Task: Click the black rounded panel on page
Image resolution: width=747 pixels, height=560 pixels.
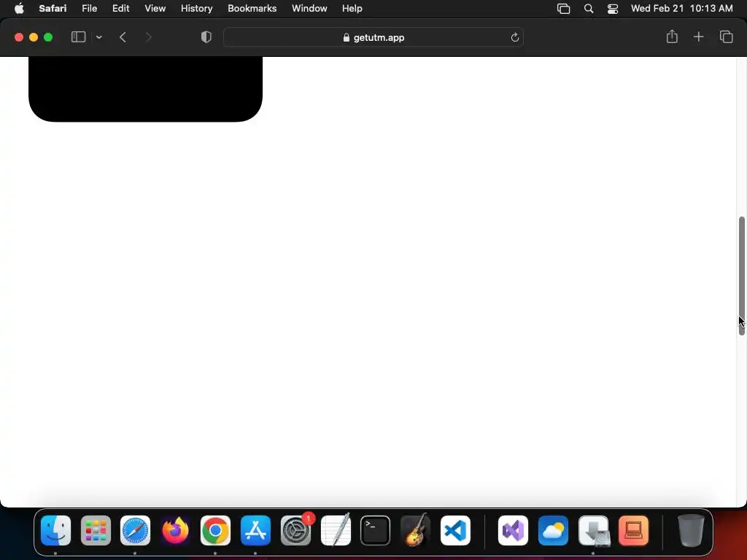Action: tap(145, 88)
